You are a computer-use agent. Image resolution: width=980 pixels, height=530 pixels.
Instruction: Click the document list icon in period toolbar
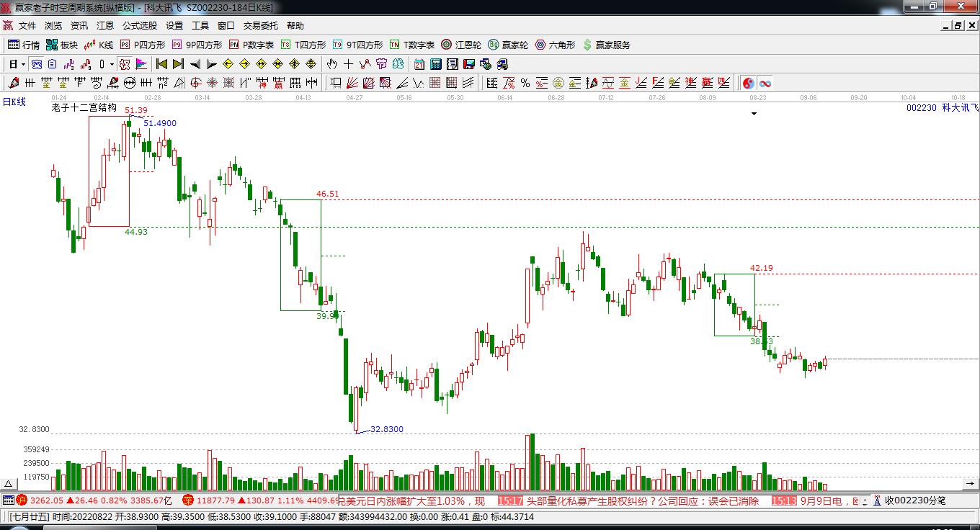point(52,64)
